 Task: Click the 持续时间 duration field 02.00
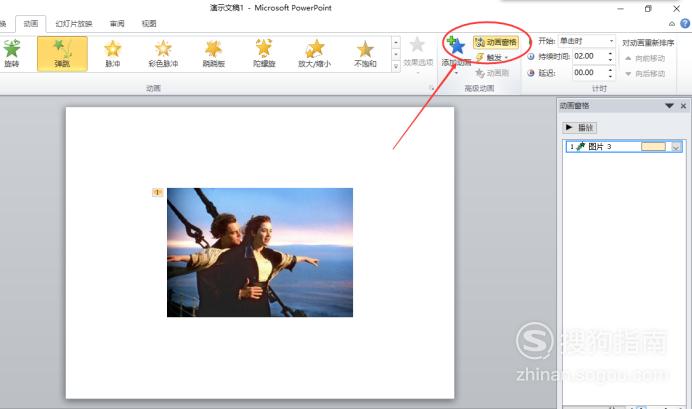click(x=589, y=56)
